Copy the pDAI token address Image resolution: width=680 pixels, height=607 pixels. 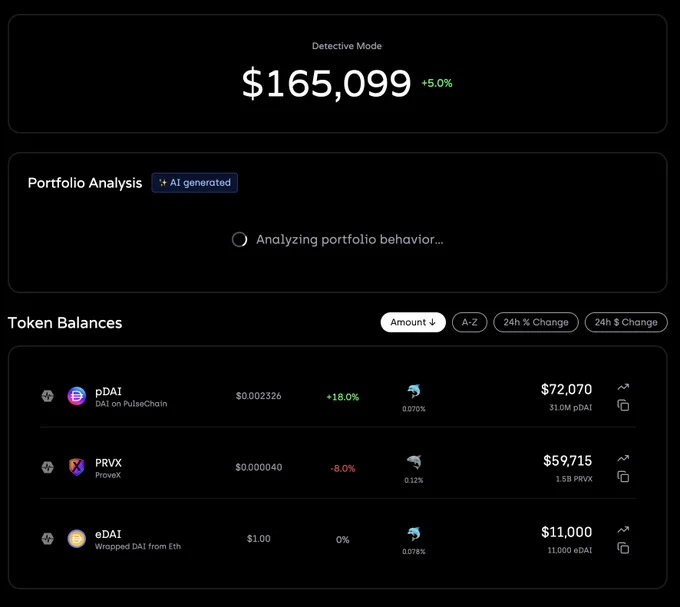tap(623, 405)
